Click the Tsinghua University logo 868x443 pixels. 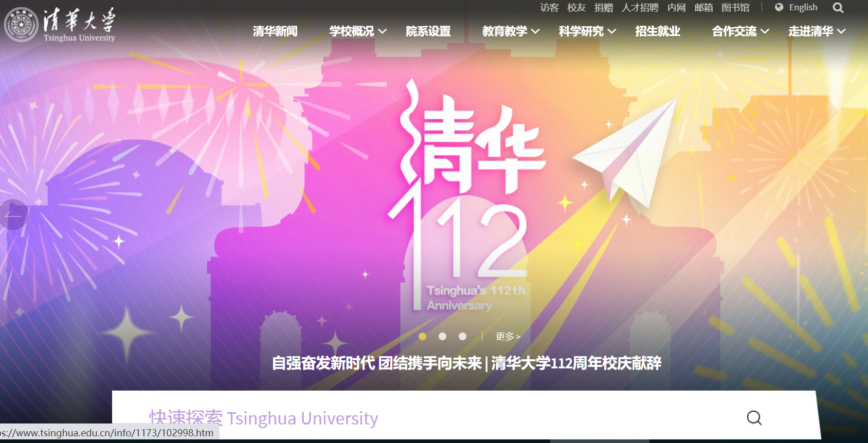click(60, 24)
